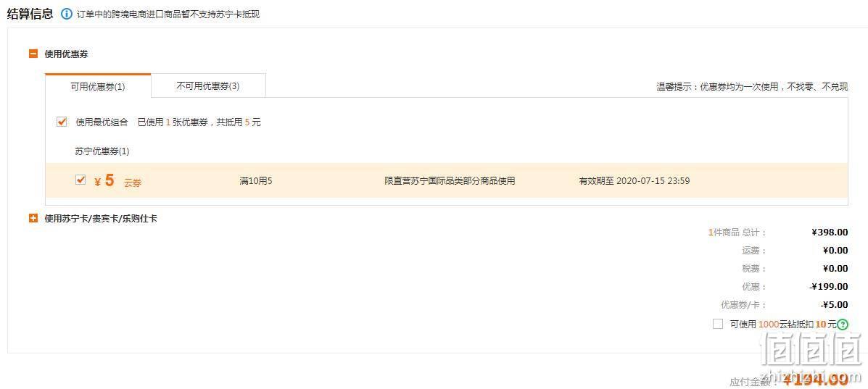The width and height of the screenshot is (868, 389).
Task: Toggle the ¥5 云券 coupon checkbox
Action: 80,180
